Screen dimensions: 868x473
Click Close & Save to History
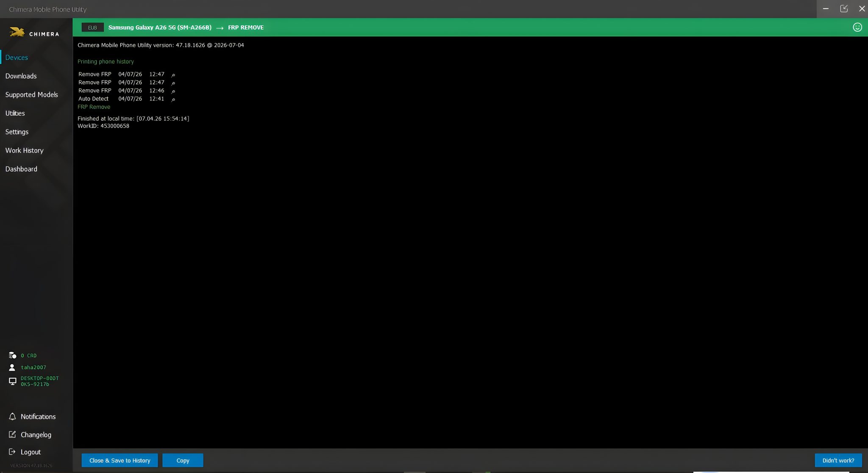click(120, 460)
